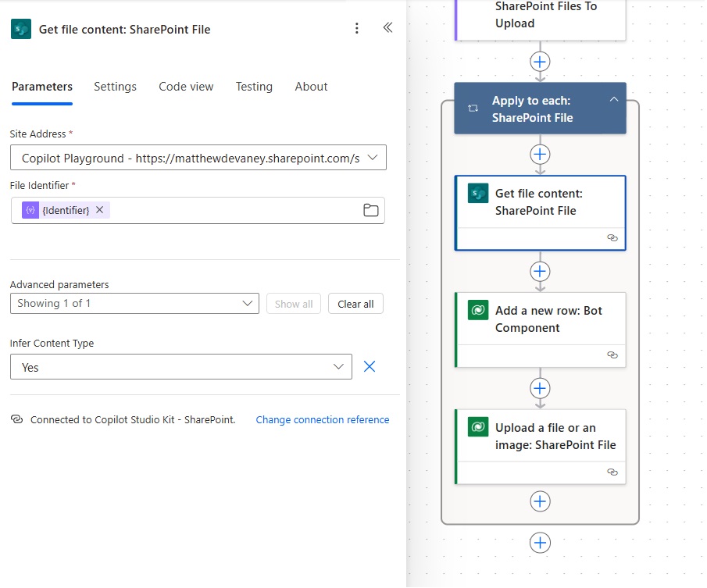Click the Clear all button
This screenshot has height=588, width=707.
[x=355, y=304]
